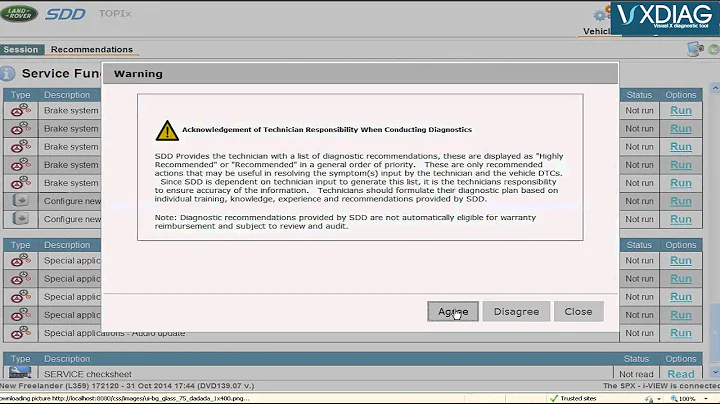
Task: Click Not run status in Audio update row
Action: tap(639, 333)
